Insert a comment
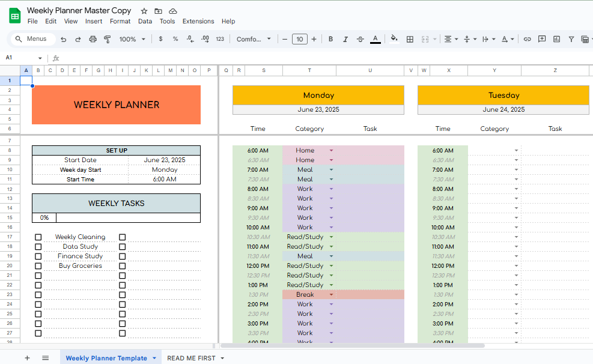 coord(542,39)
